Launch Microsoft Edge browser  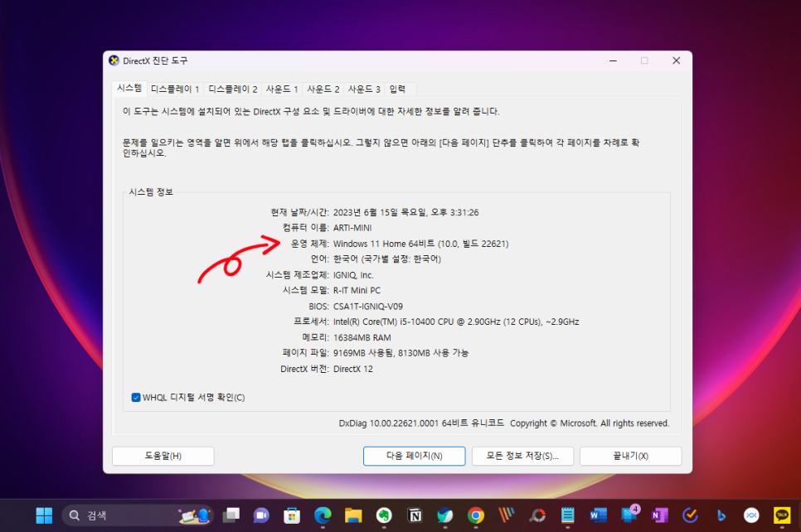[x=323, y=515]
